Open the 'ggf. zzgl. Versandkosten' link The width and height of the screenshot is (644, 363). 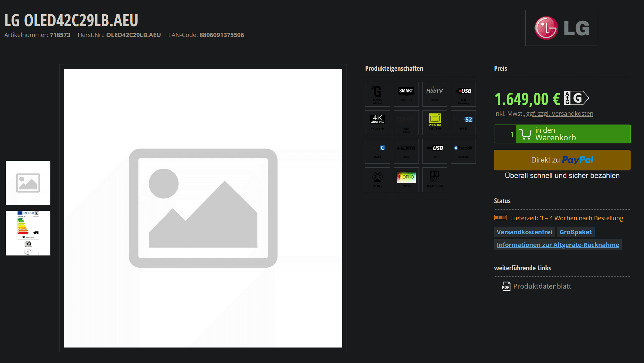click(x=560, y=114)
